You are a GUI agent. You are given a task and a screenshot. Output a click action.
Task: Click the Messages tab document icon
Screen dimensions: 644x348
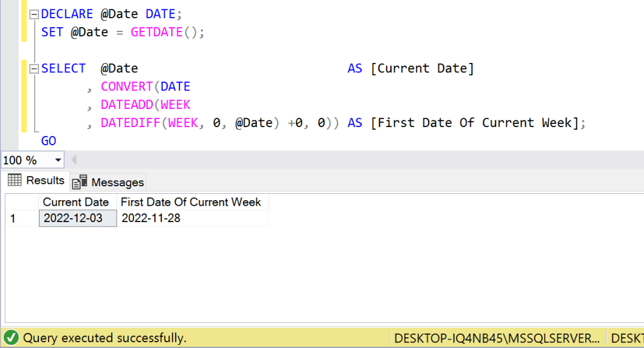(79, 182)
